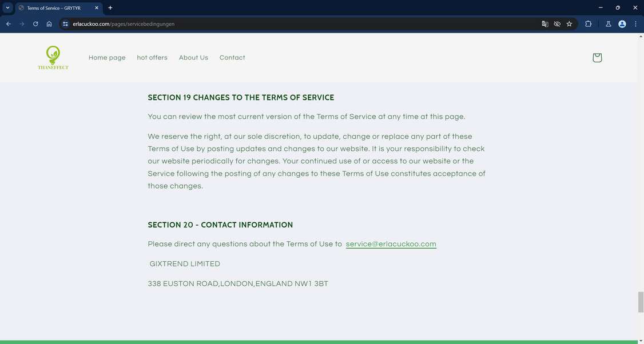Viewport: 644px width, 344px height.
Task: Click the THANEFFECT logo
Action: 53,58
